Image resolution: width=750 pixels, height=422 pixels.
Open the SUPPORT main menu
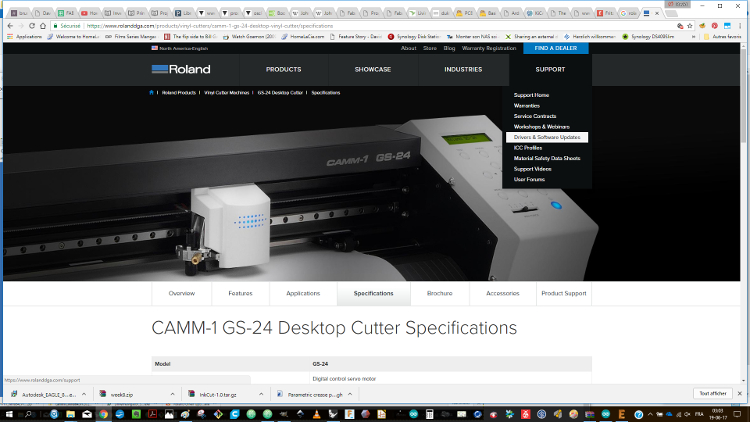click(550, 69)
